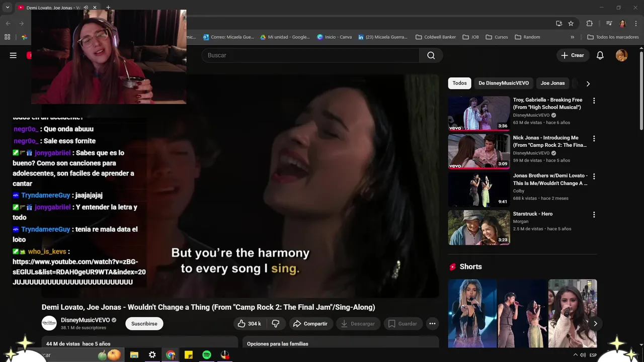Click the search magnifier button
644x362 pixels.
click(431, 55)
